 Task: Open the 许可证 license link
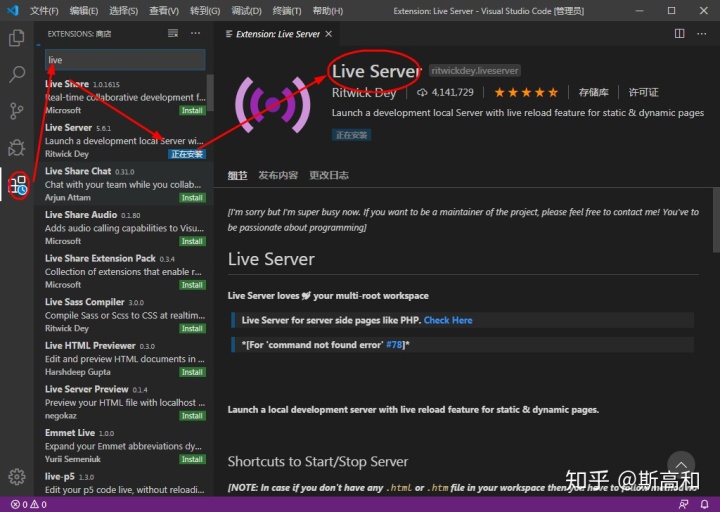coord(643,92)
